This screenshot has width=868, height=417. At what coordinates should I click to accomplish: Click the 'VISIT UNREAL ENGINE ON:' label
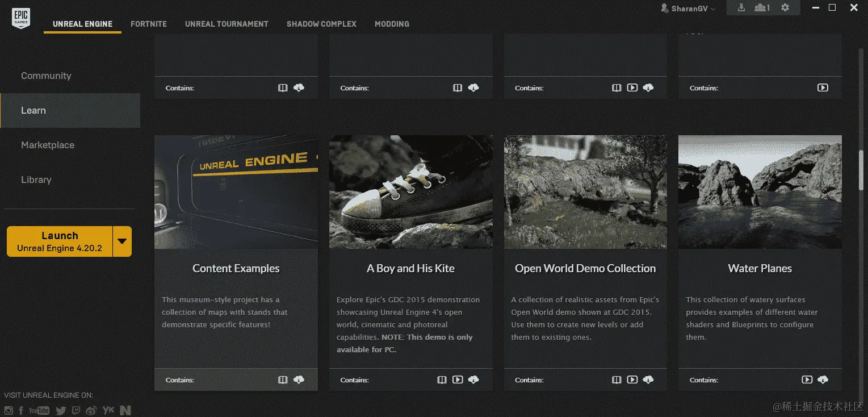click(x=48, y=395)
